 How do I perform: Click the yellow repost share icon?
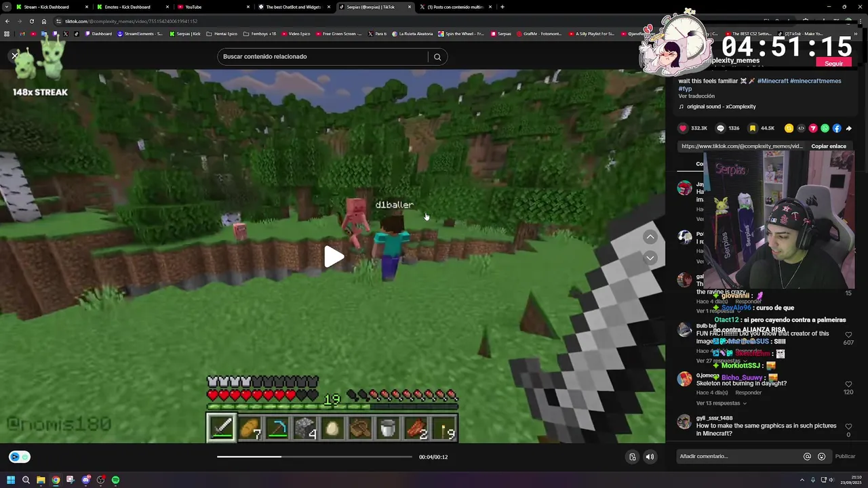coord(789,128)
